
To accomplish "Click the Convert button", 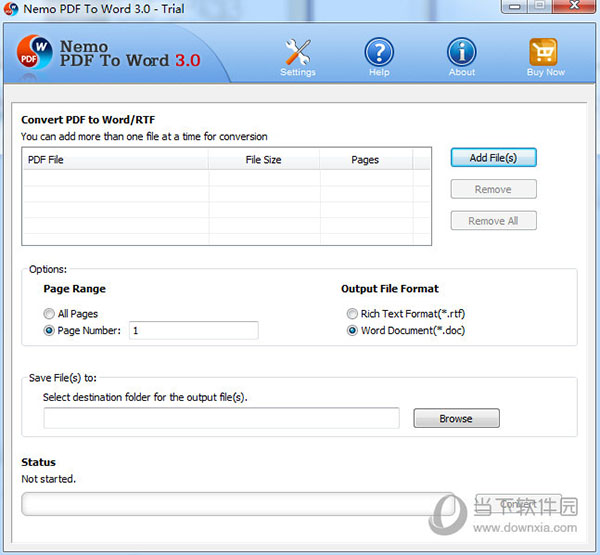I will (x=518, y=504).
